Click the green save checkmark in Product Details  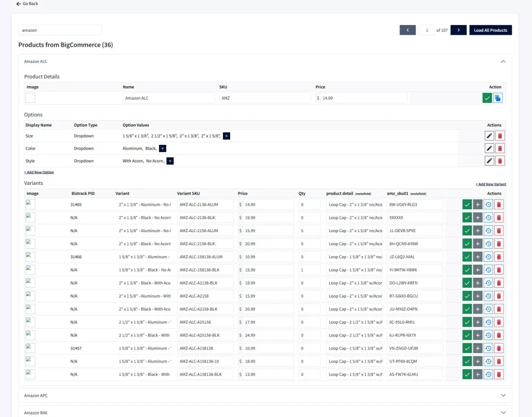pos(487,98)
